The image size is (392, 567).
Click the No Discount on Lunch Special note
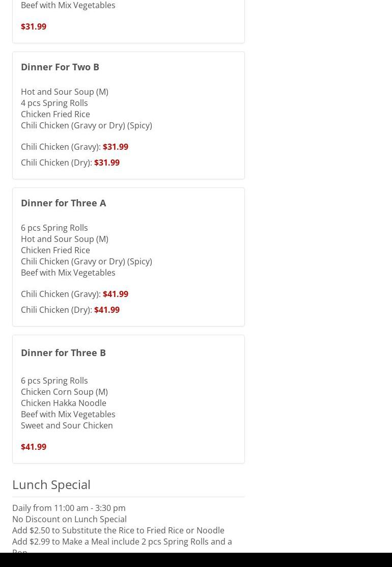69,519
